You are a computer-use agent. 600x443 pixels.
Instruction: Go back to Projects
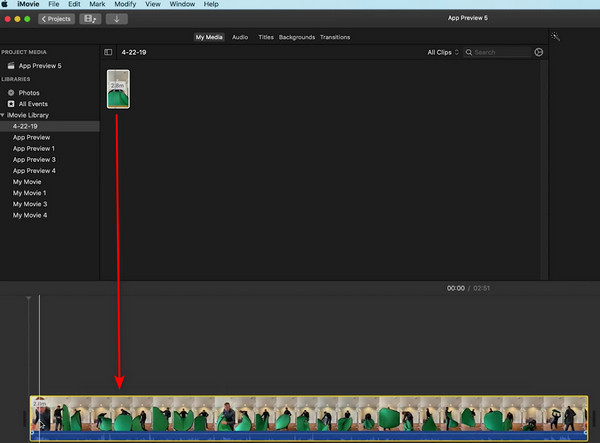tap(56, 19)
